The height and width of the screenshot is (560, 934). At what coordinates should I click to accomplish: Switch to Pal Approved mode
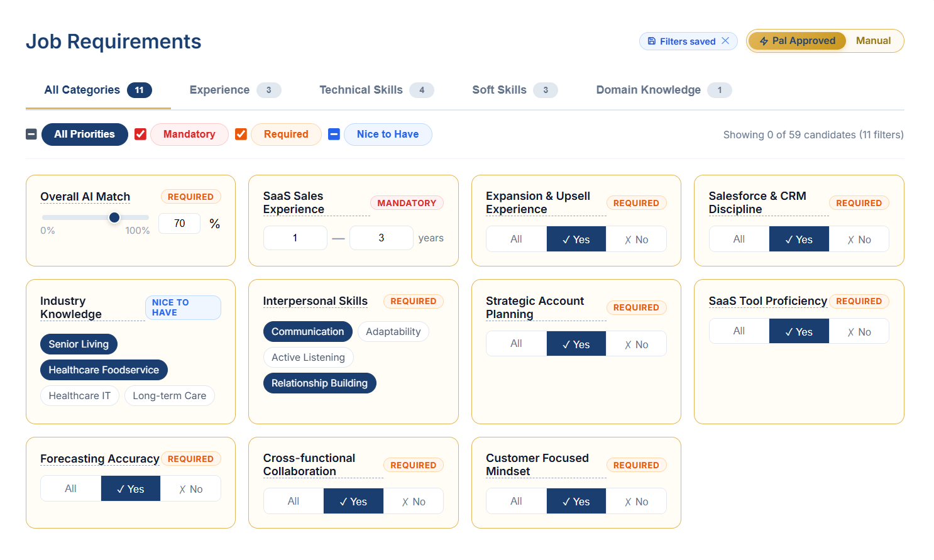pos(798,41)
